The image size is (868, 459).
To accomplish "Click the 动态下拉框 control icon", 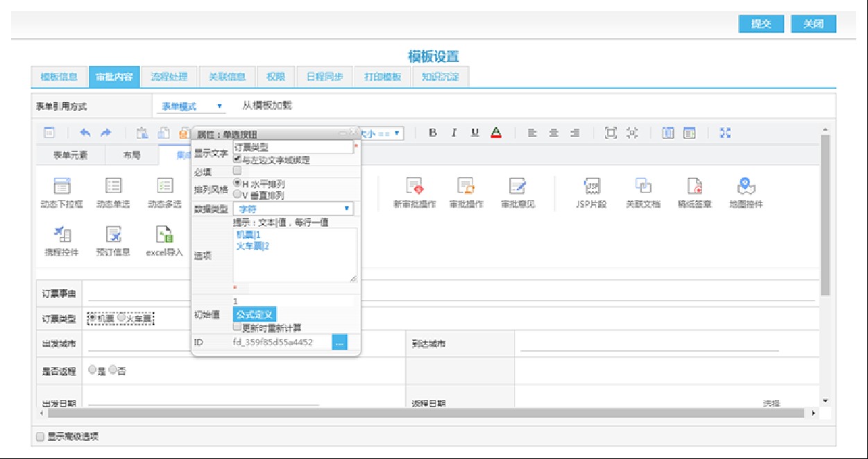I will (x=62, y=186).
